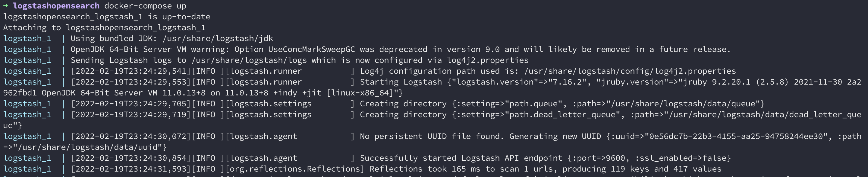Click the docker-compose up command text
The width and height of the screenshot is (868, 177).
[x=145, y=6]
